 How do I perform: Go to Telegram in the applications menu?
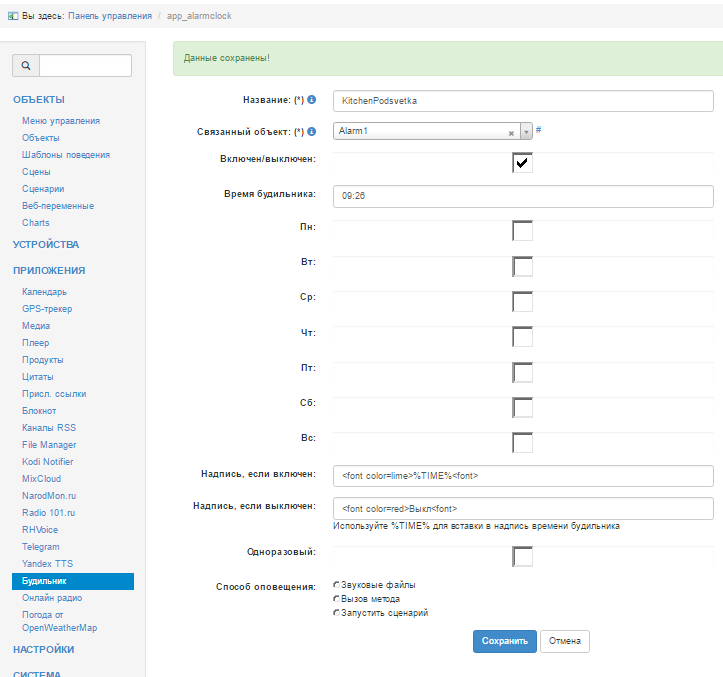[41, 547]
